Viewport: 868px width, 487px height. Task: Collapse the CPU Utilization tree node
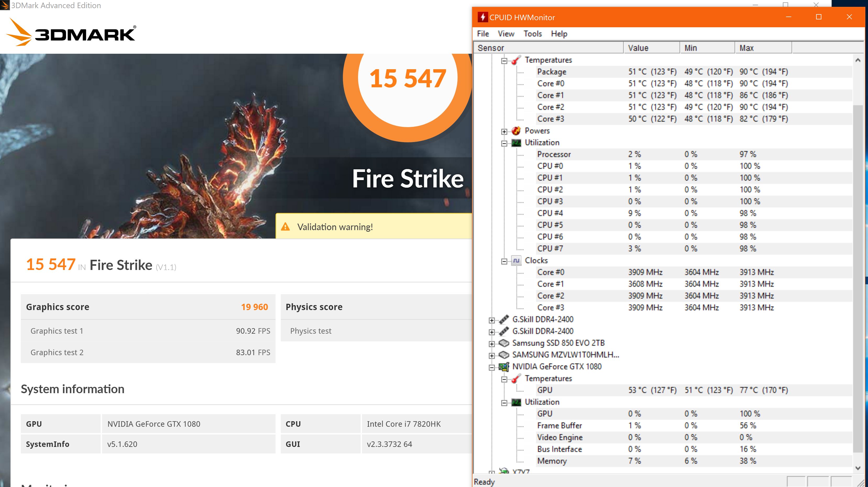504,143
